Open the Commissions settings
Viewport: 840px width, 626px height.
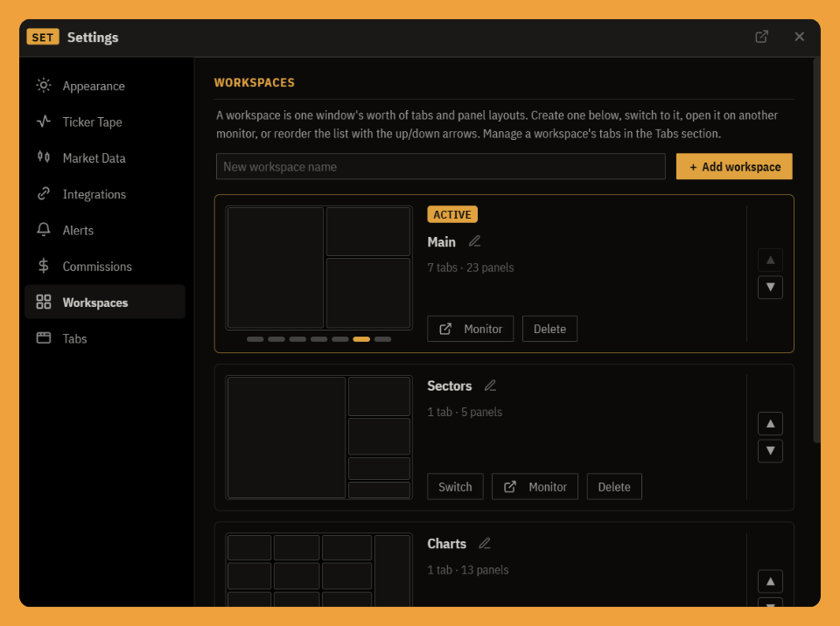[105, 266]
